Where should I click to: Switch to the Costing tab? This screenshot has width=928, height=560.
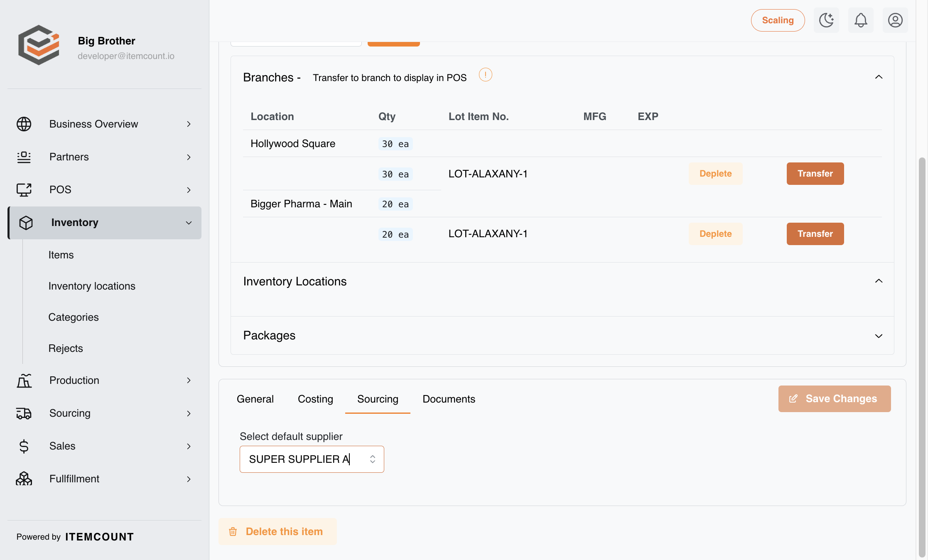pyautogui.click(x=315, y=399)
